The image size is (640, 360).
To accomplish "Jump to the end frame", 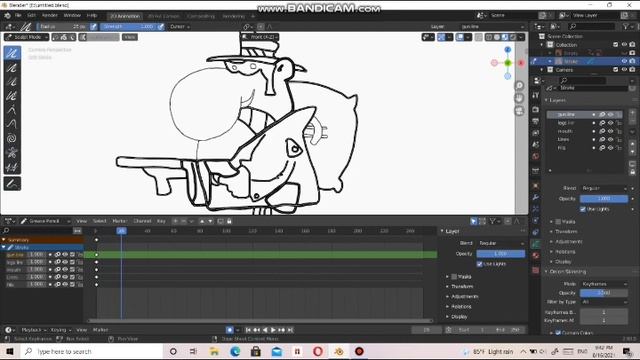I will 290,330.
